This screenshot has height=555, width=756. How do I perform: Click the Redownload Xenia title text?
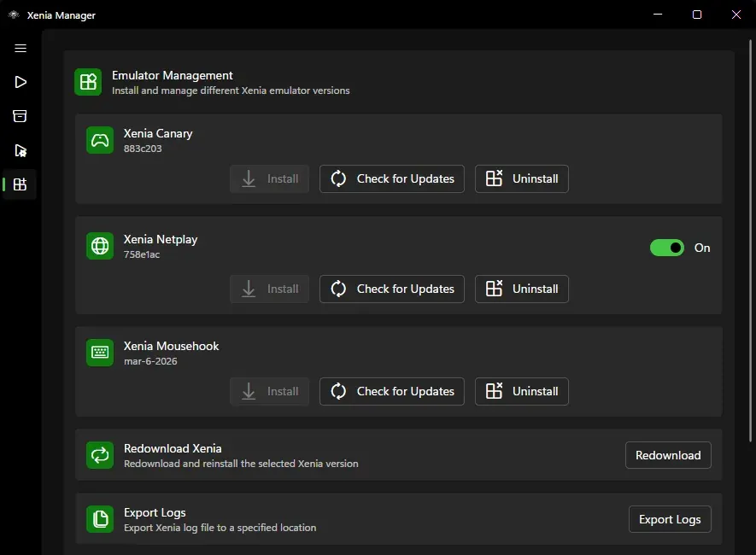pyautogui.click(x=173, y=448)
